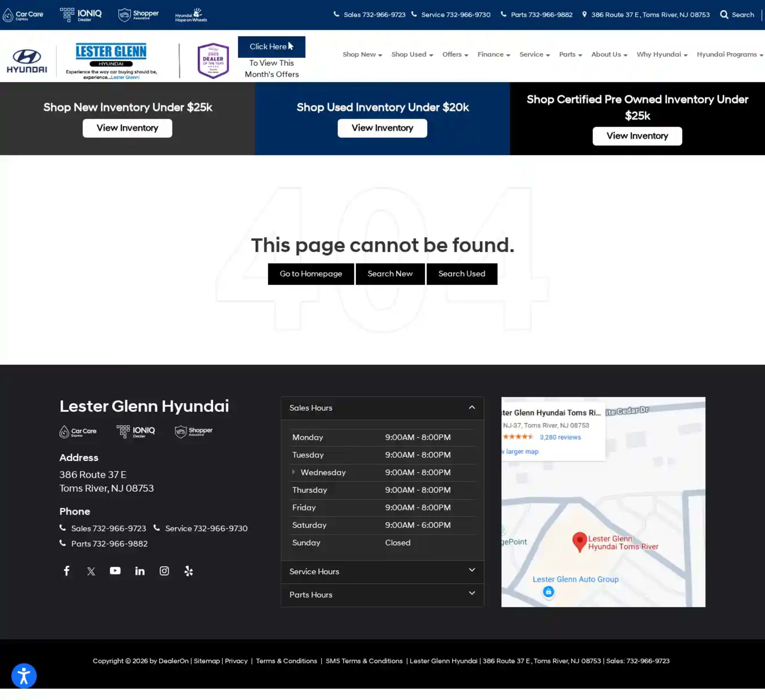
Task: View Inventory under New Inventory Under $25k
Action: pos(127,128)
